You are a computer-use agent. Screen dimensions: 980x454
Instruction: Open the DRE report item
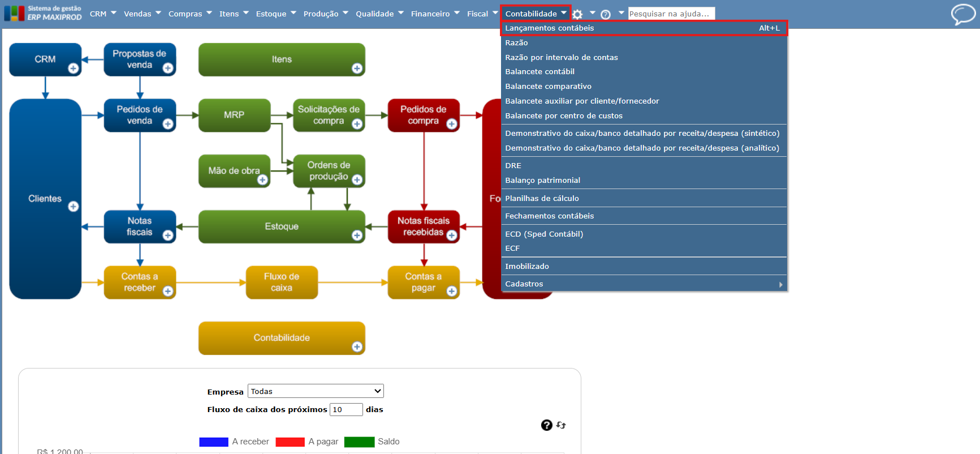(x=644, y=166)
